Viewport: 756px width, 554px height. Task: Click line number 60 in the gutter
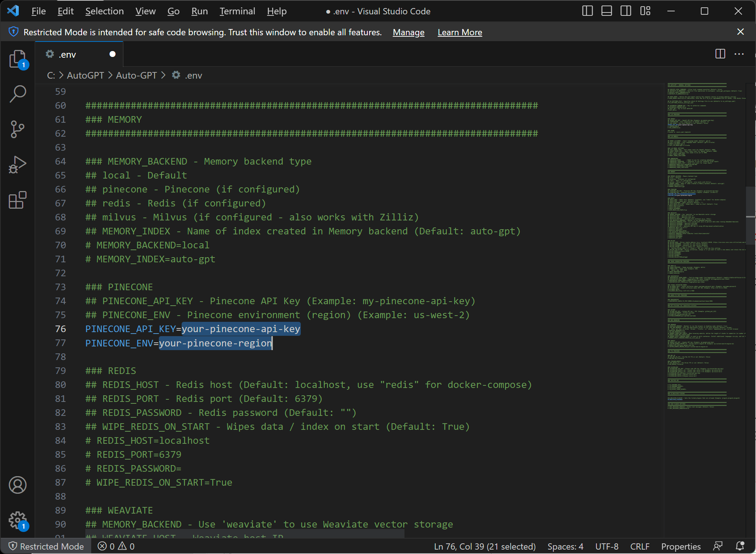61,105
